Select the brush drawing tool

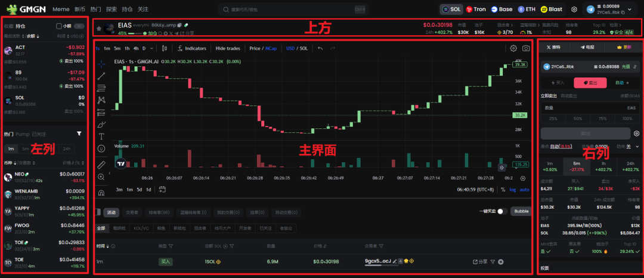pos(101,124)
